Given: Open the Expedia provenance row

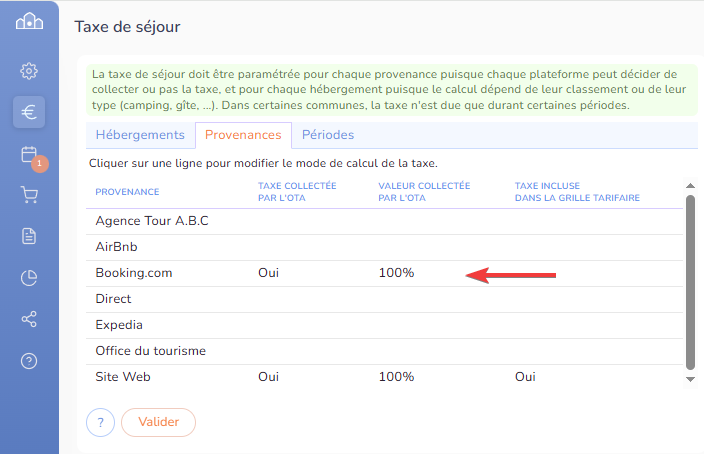Looking at the screenshot, I should [119, 325].
